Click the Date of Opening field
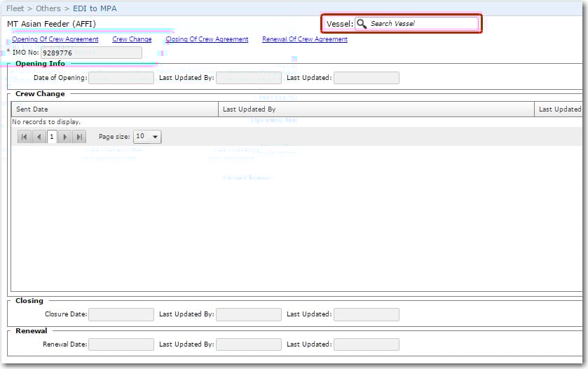Viewport: 588px width, 369px height. click(121, 78)
